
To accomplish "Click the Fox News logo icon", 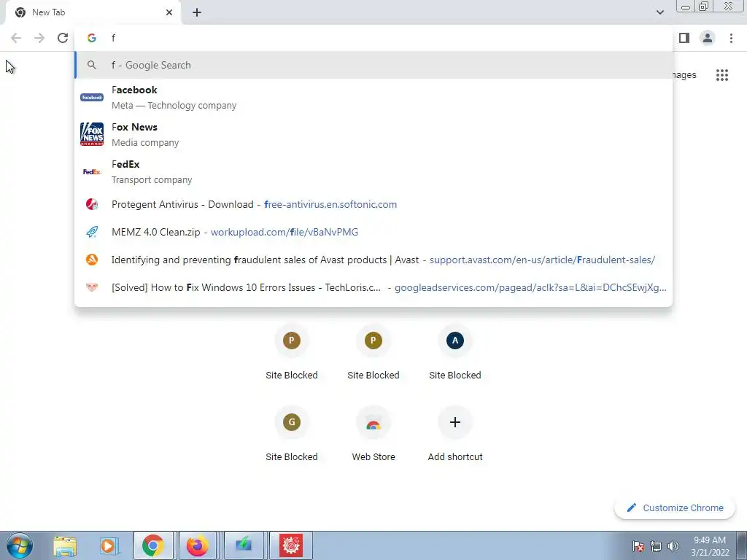I will tap(92, 134).
